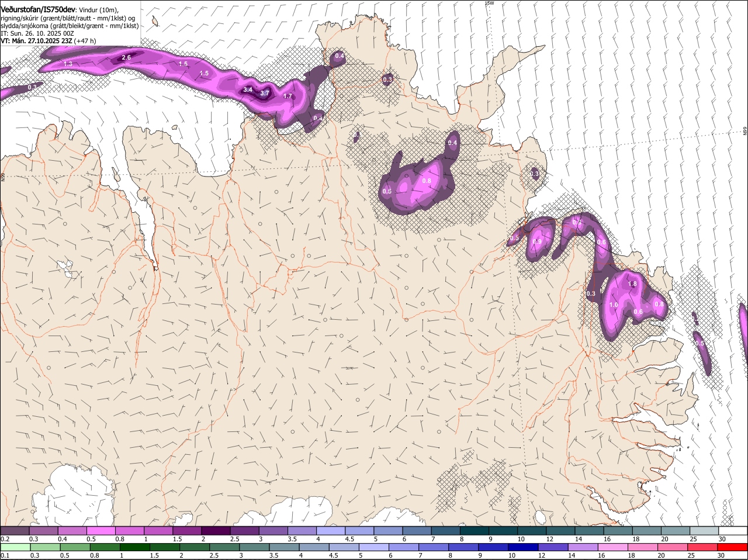Screen dimensions: 748x560
Task: Click the Veðurstofan/IS750dev title text
Action: (39, 9)
